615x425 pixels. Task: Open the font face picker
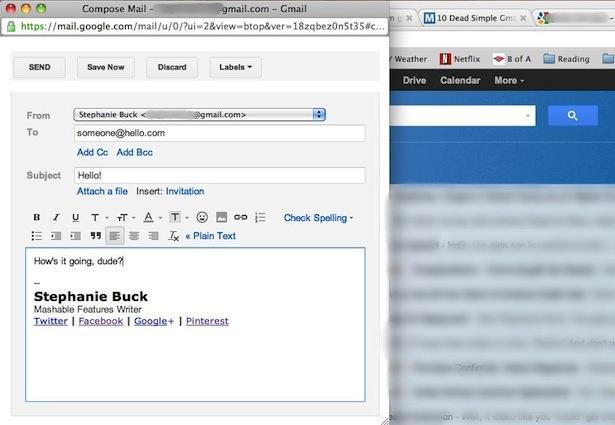pyautogui.click(x=98, y=217)
